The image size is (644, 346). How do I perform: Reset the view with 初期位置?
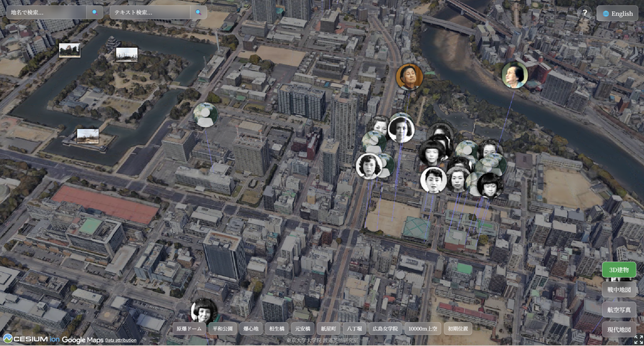458,329
